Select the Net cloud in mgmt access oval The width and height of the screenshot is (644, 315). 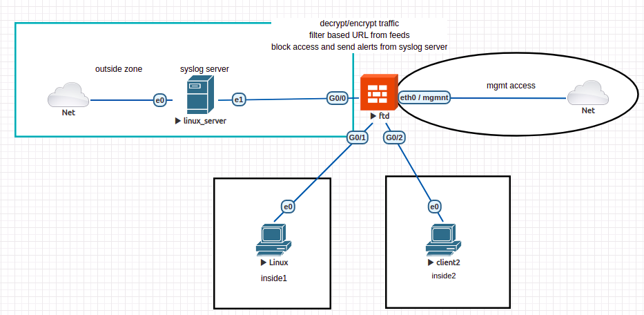tap(587, 93)
